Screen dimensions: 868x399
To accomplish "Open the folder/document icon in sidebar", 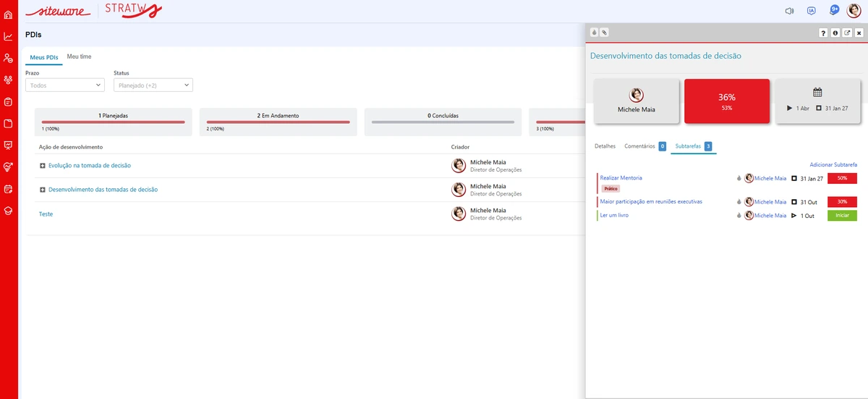I will tap(9, 123).
